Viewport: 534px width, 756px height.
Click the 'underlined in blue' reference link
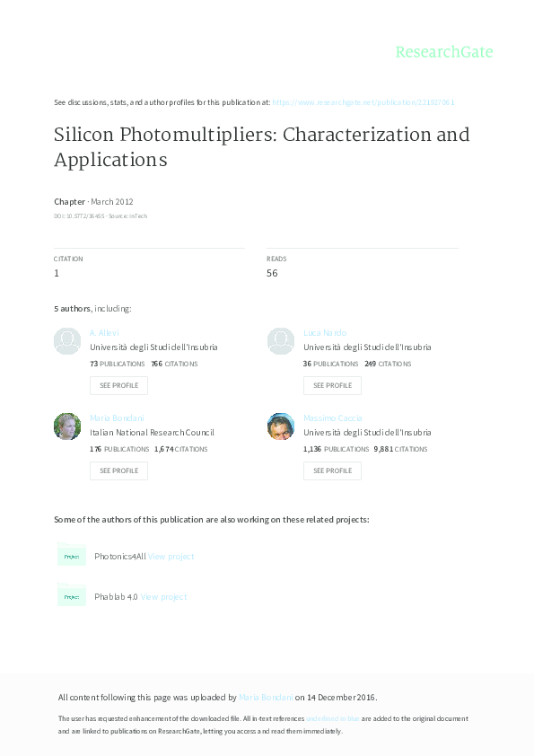(x=333, y=718)
